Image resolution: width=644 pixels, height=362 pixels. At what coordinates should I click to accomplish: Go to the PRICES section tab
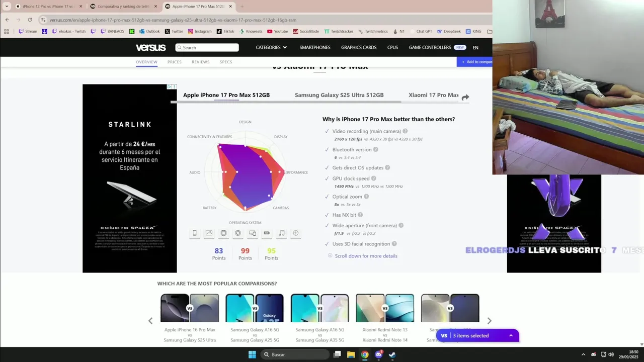pos(175,62)
